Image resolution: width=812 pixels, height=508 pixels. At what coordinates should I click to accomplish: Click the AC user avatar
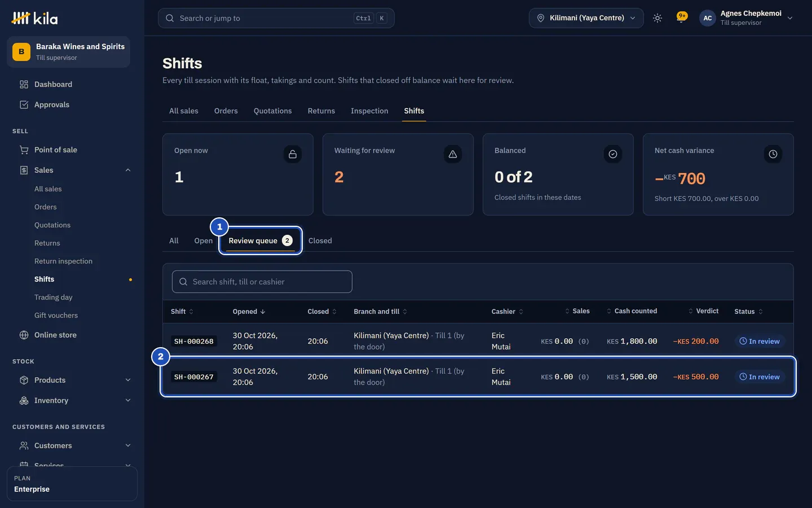pos(708,18)
